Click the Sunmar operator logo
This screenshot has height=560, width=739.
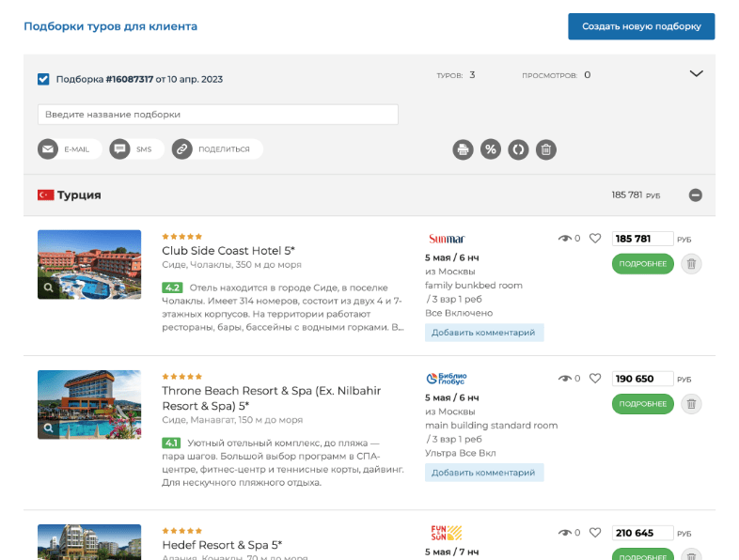tap(447, 239)
